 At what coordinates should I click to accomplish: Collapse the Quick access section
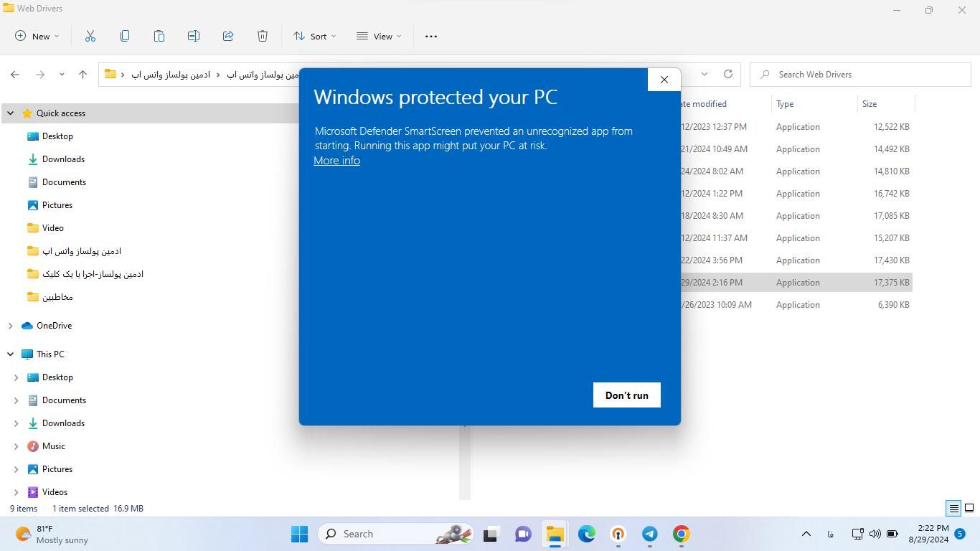click(x=10, y=113)
